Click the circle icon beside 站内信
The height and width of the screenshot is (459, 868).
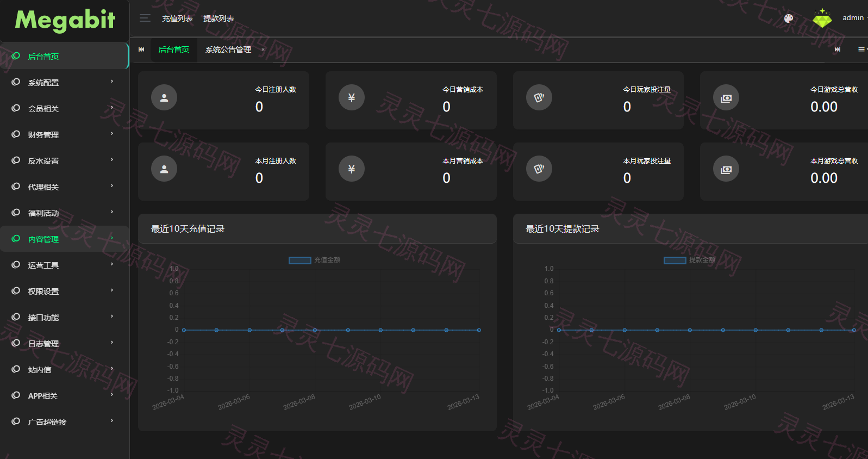click(x=16, y=369)
